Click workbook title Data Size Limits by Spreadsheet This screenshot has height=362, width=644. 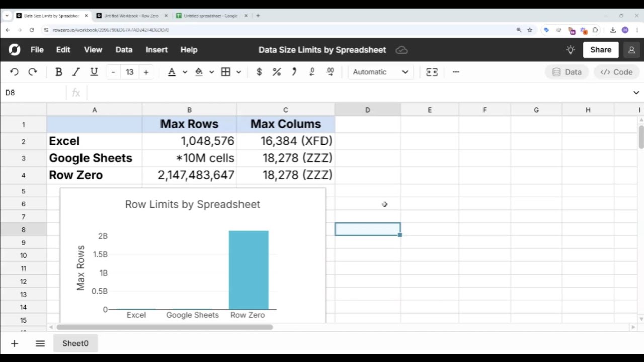322,50
